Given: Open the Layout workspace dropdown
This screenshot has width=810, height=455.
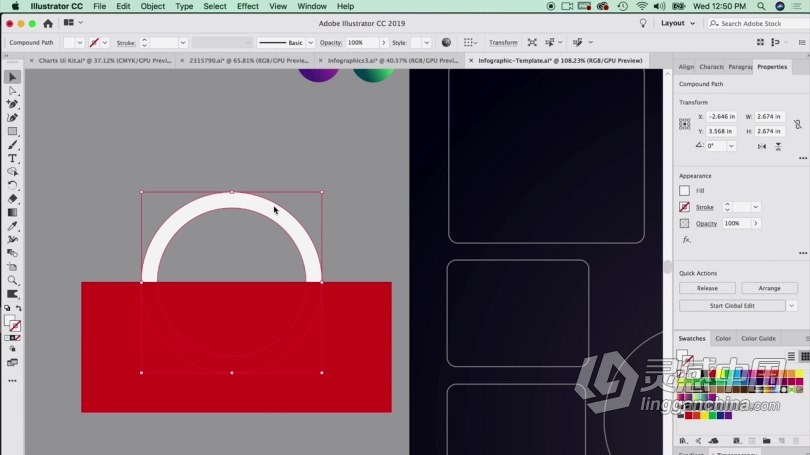Looking at the screenshot, I should coord(679,23).
